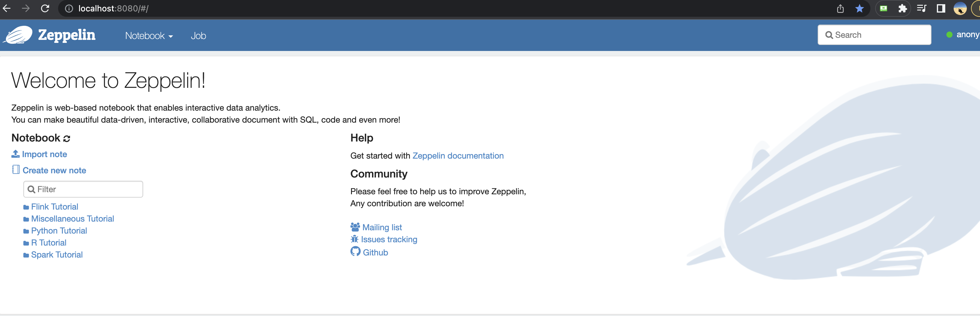The image size is (980, 316).
Task: Toggle the browser side panel icon
Action: click(x=941, y=8)
